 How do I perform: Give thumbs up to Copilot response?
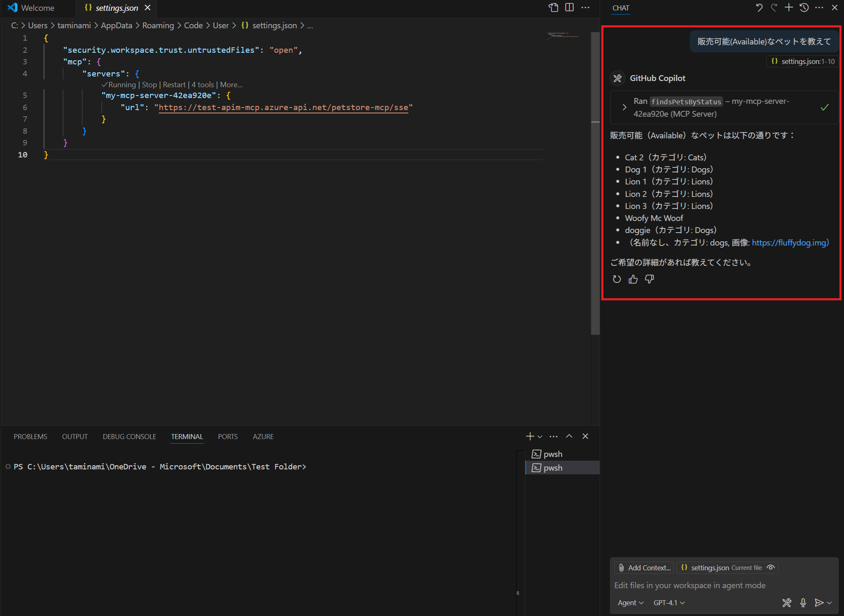point(633,279)
